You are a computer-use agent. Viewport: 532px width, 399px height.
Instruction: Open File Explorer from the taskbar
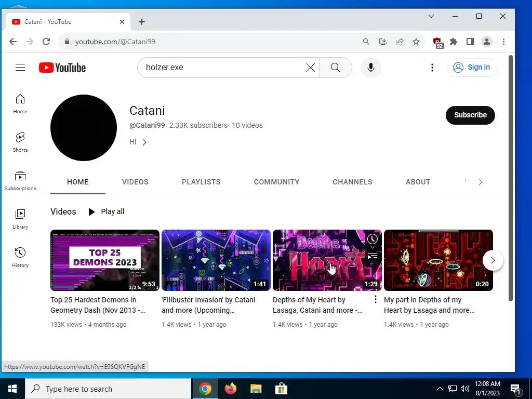point(256,389)
